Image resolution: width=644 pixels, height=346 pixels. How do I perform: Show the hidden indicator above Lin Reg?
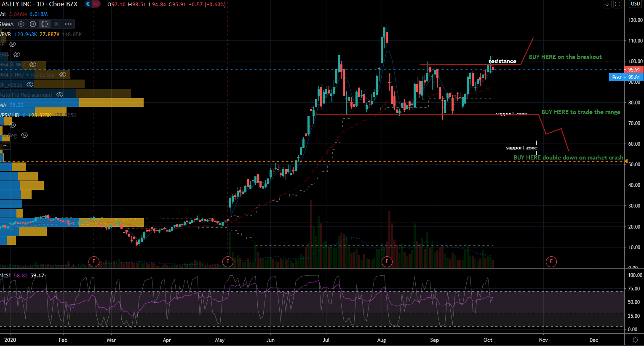13,125
